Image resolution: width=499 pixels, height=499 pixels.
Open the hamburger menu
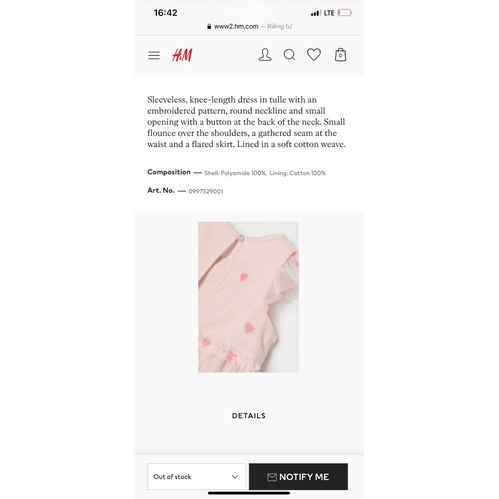click(154, 55)
